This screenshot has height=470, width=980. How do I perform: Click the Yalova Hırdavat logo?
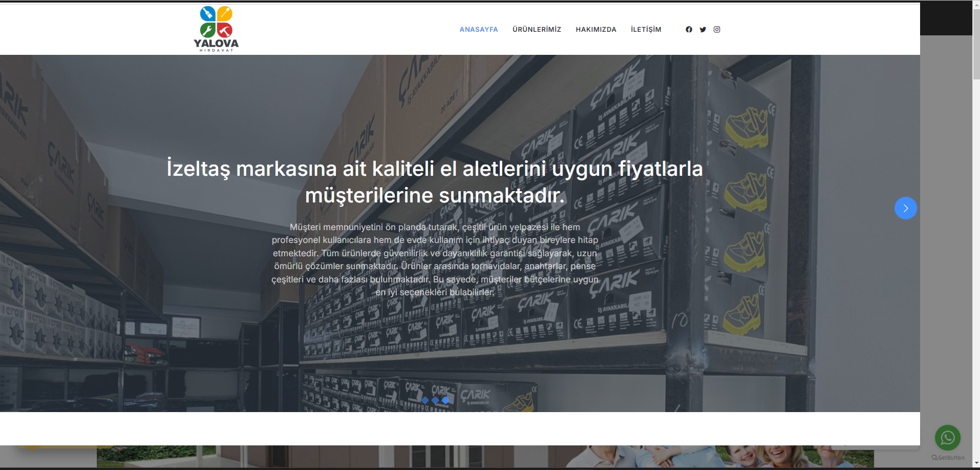pyautogui.click(x=216, y=29)
